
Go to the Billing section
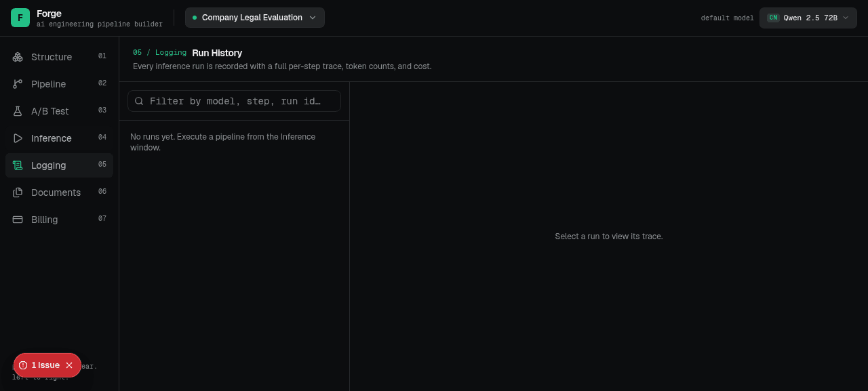click(x=59, y=220)
